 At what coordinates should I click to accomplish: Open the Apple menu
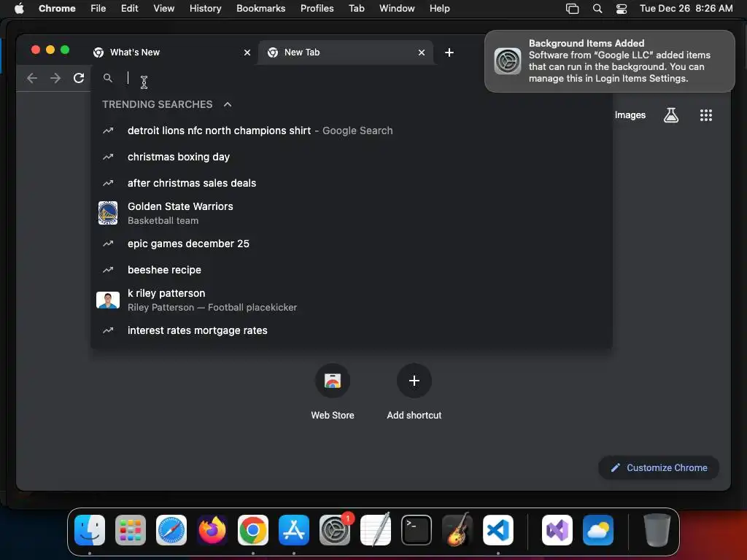[x=19, y=9]
